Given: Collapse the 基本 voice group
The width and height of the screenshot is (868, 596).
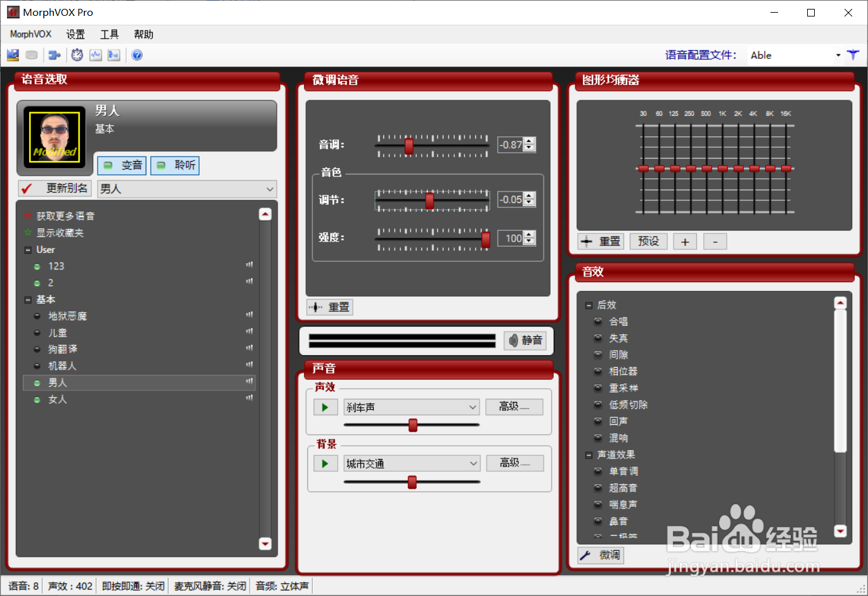Looking at the screenshot, I should (28, 299).
